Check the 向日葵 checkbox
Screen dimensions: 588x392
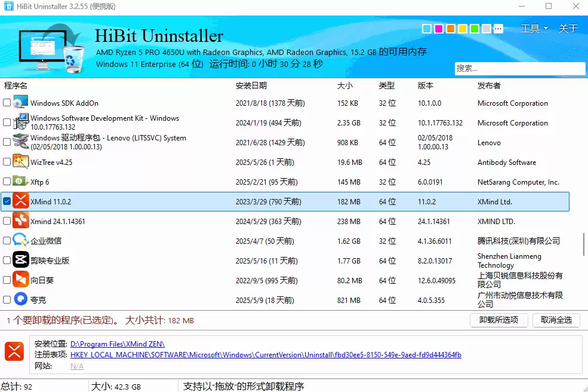click(7, 280)
